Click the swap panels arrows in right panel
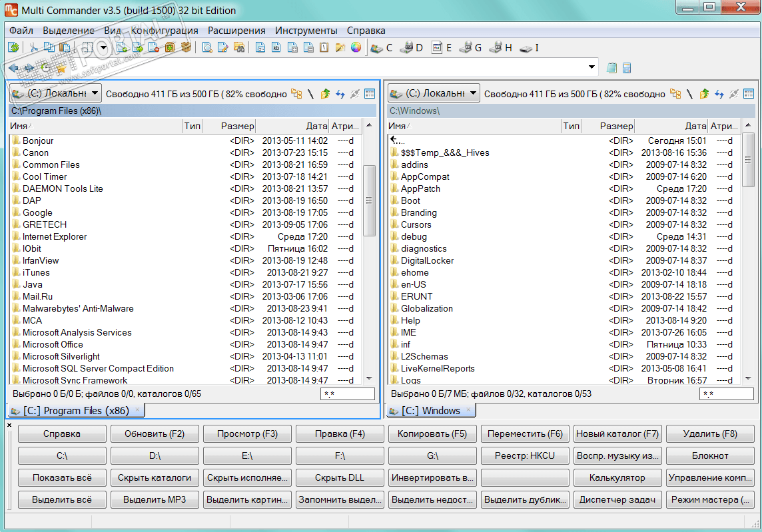 (719, 94)
